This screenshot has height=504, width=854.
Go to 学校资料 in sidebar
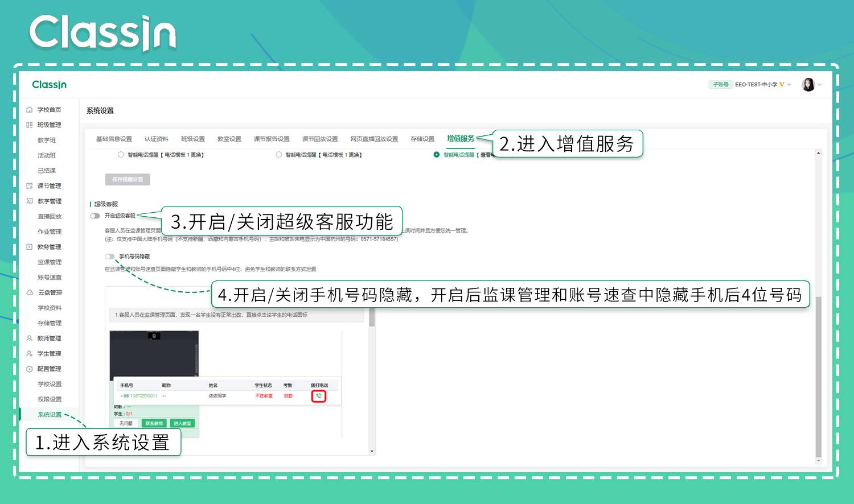point(50,308)
